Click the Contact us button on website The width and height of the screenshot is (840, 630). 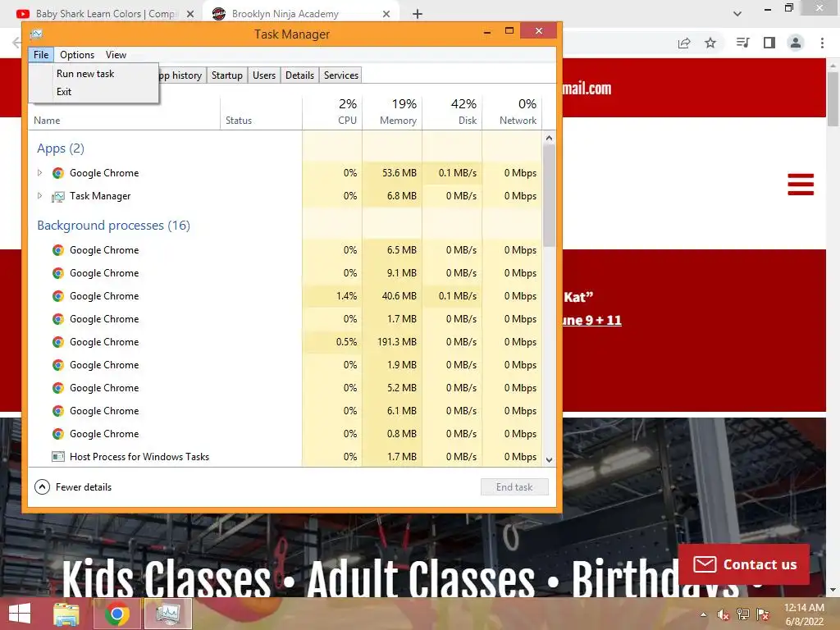(744, 564)
